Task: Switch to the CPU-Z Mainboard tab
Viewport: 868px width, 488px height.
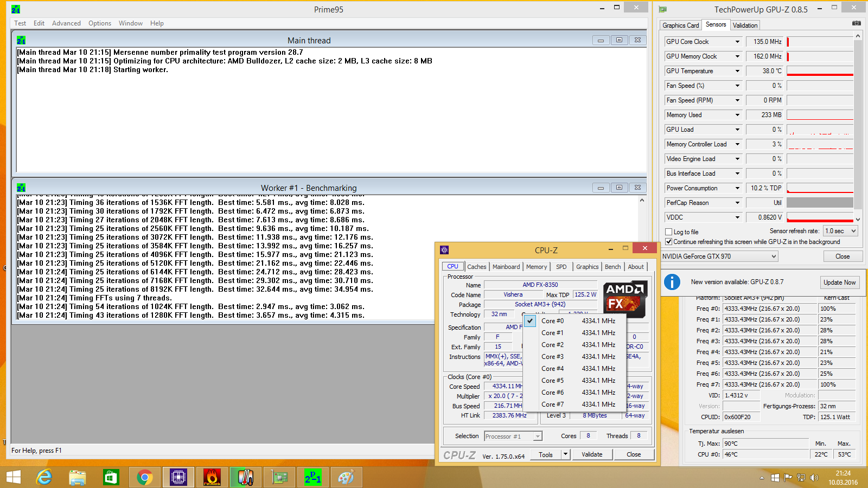Action: 506,267
